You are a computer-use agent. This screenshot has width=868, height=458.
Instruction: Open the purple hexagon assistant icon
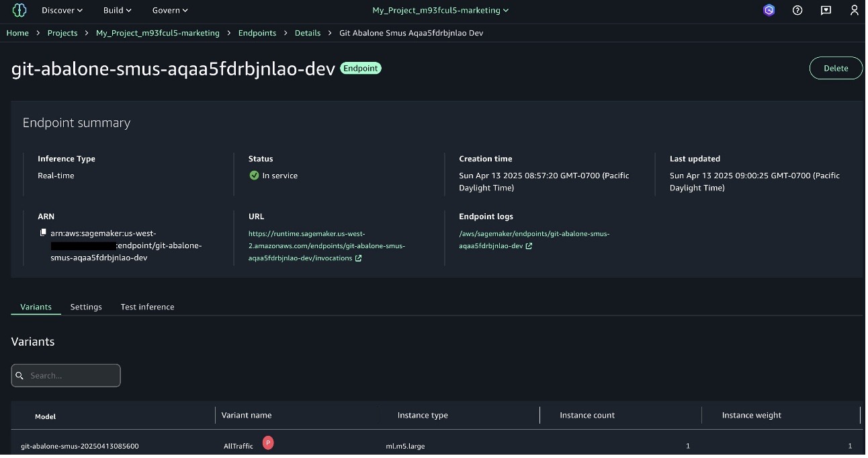(769, 10)
